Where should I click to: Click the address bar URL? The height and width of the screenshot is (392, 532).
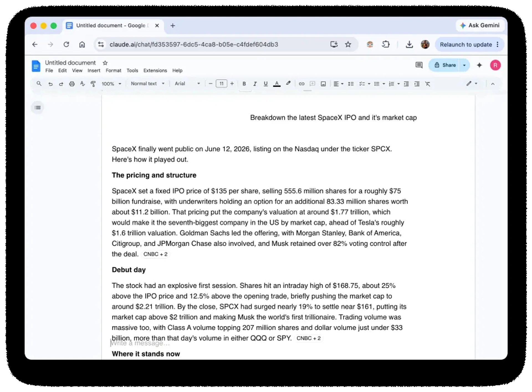coord(194,44)
